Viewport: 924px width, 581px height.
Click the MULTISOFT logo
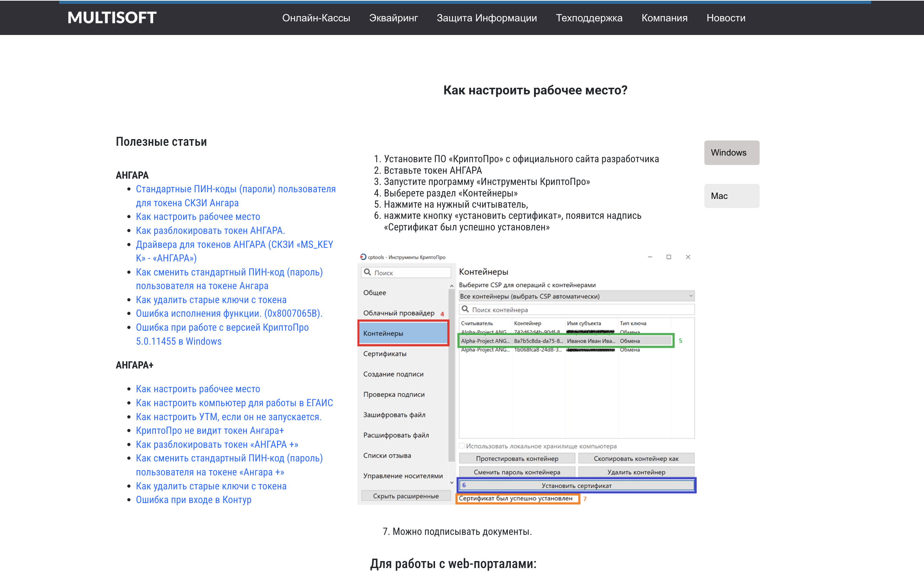112,17
